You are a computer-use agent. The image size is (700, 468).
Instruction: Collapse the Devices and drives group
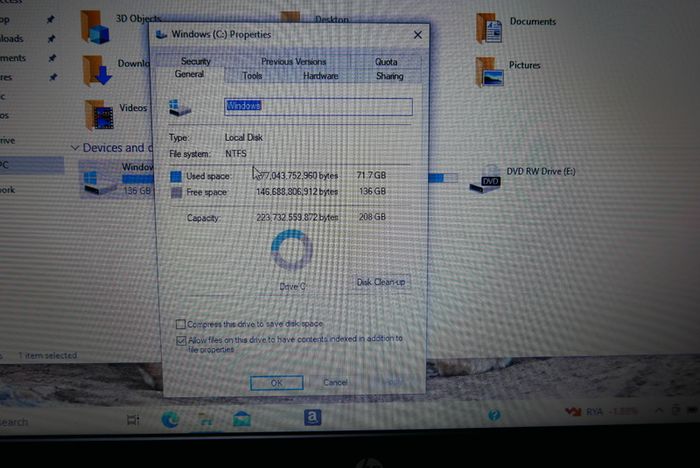click(x=75, y=148)
